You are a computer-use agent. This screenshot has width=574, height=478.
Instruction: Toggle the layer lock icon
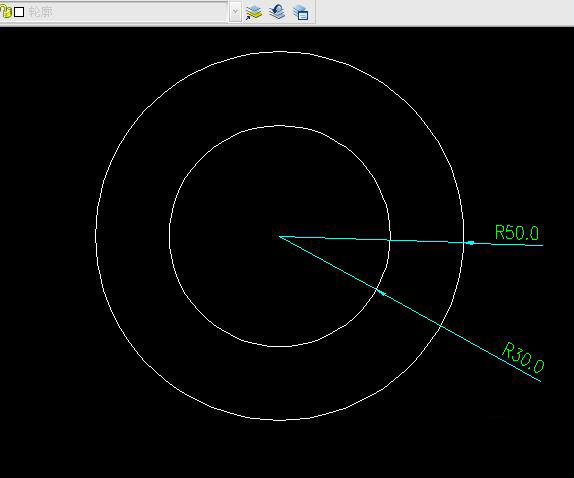(x=6, y=12)
